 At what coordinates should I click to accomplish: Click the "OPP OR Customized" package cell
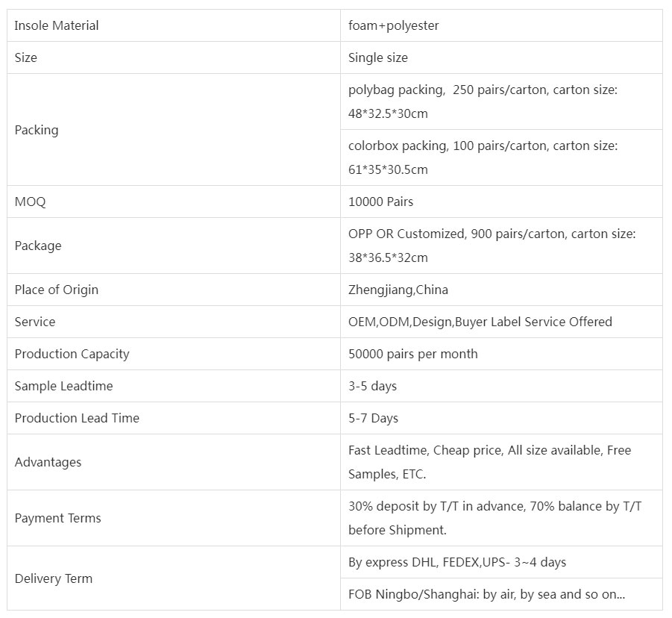[492, 246]
